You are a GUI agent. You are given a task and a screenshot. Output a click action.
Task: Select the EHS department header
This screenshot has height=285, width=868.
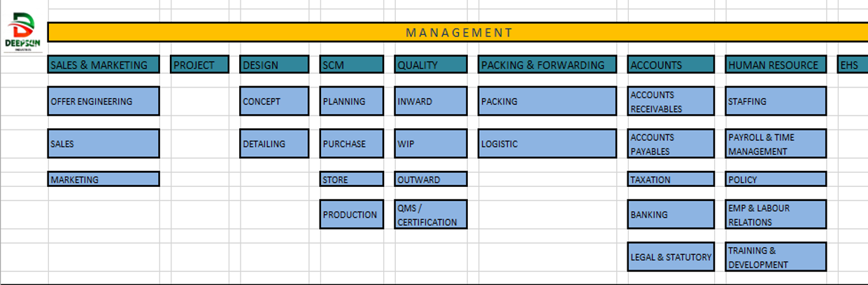click(852, 65)
